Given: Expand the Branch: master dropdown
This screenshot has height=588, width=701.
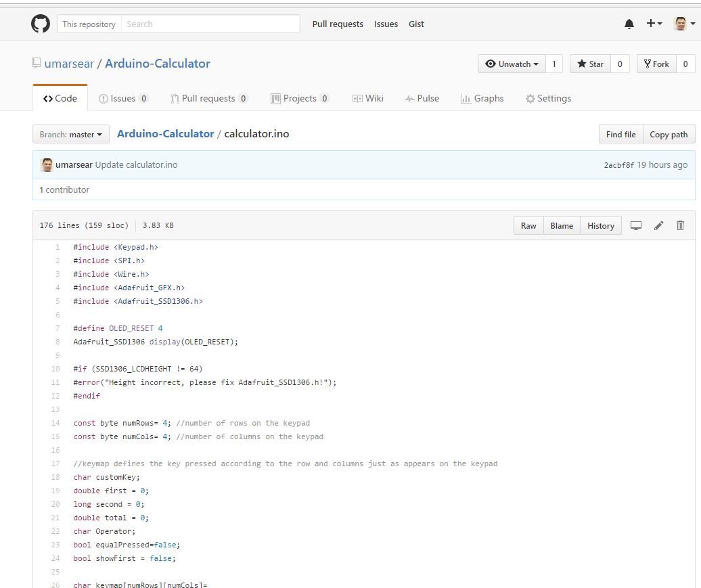Looking at the screenshot, I should tap(70, 134).
